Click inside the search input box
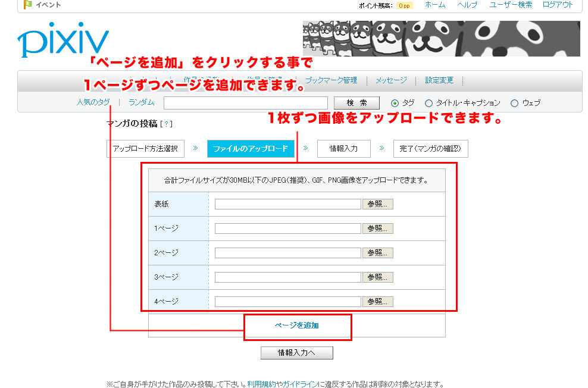The width and height of the screenshot is (588, 388). pos(245,102)
